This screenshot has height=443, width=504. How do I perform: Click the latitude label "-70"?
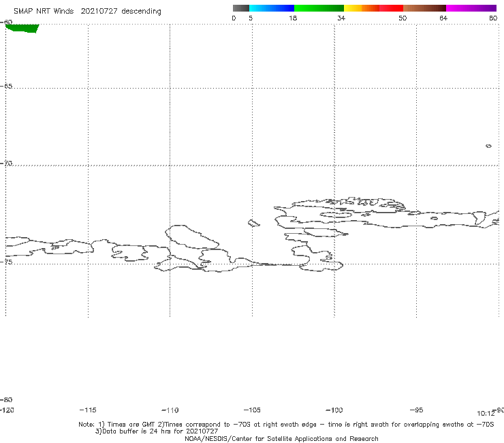(x=6, y=164)
